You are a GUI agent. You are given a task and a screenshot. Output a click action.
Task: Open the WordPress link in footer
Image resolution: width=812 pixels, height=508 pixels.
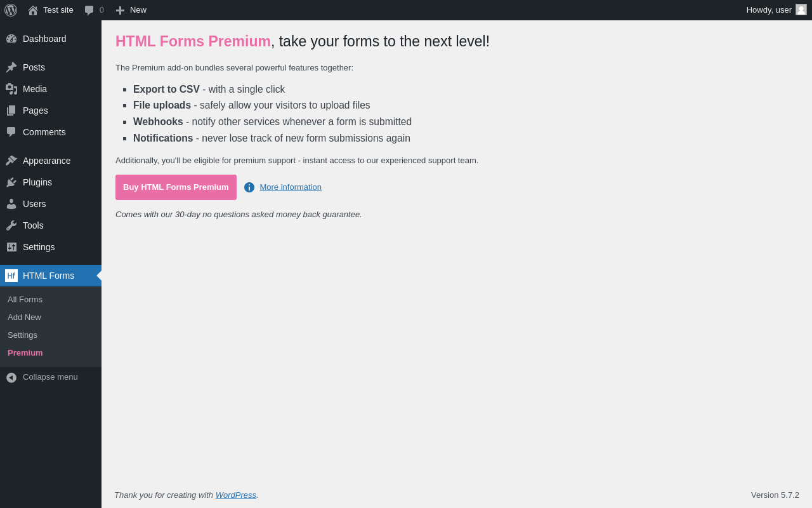point(236,495)
